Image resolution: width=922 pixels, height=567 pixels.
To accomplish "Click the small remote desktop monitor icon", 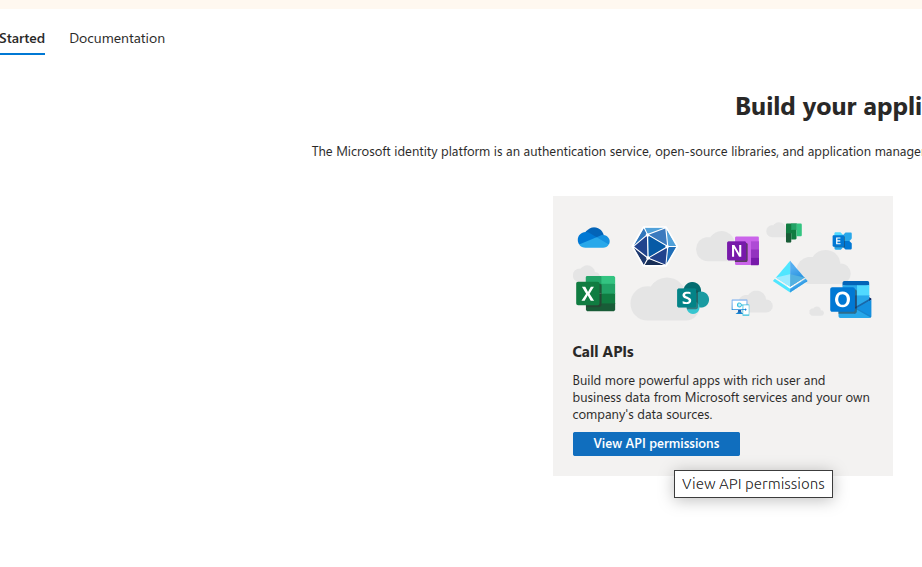I will point(740,307).
